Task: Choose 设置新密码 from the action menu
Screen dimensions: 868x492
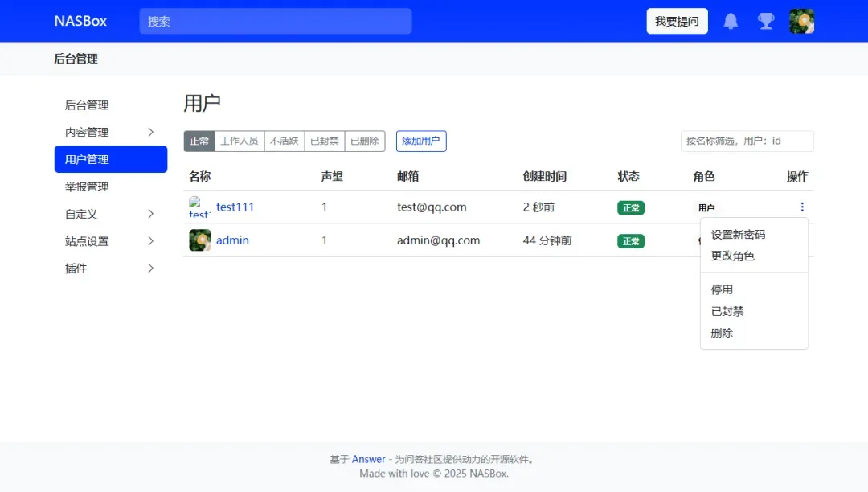Action: pos(738,235)
